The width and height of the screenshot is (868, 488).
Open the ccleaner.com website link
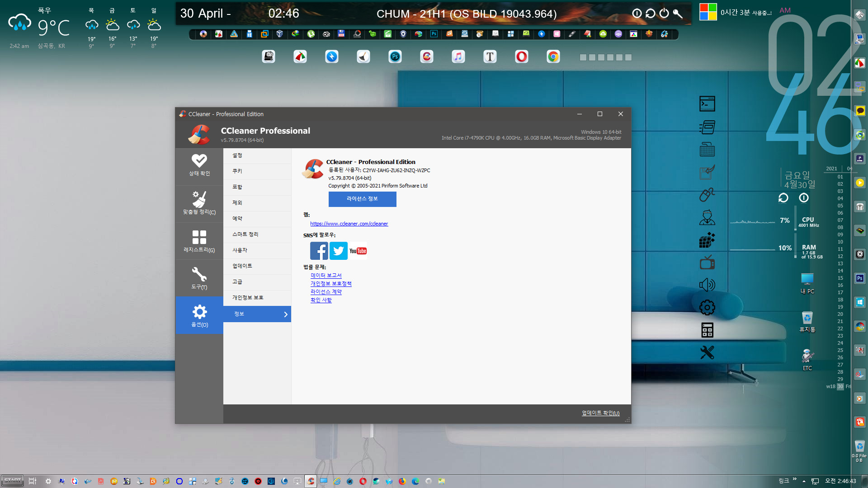(x=349, y=224)
